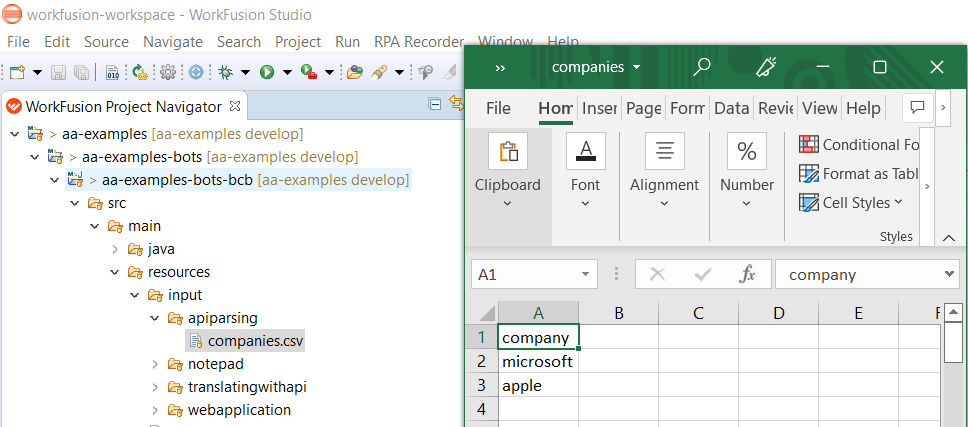Viewport: 968px width, 427px height.
Task: Open the RPA Recorder menu
Action: [x=418, y=41]
